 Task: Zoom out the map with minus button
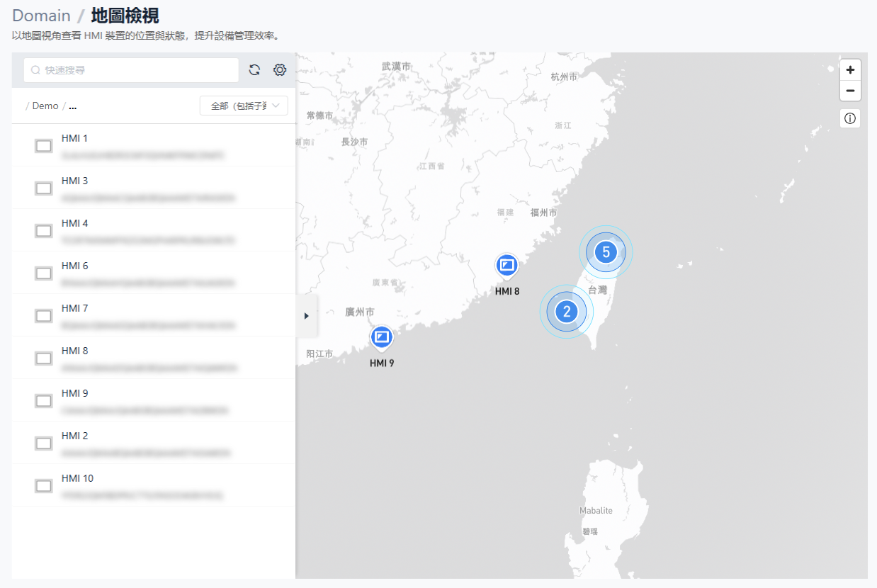[850, 91]
